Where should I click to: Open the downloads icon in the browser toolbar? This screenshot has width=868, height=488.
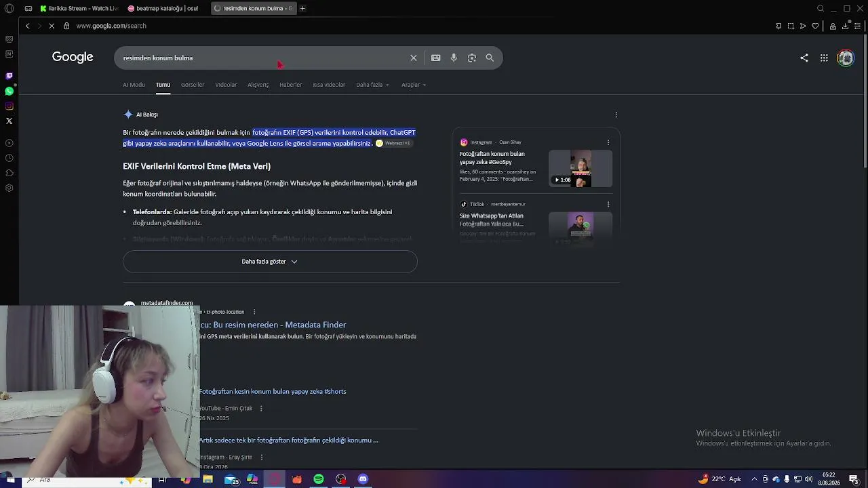point(845,26)
